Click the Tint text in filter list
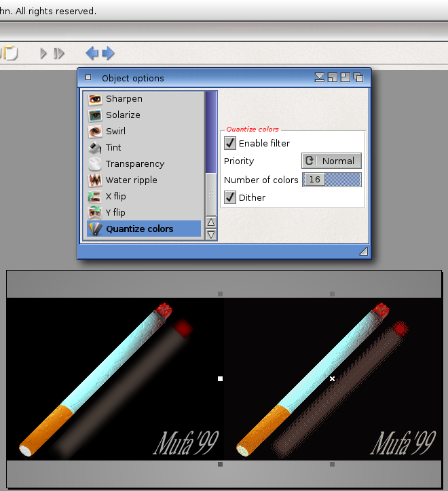Screen dimensions: 448x491 (113, 147)
